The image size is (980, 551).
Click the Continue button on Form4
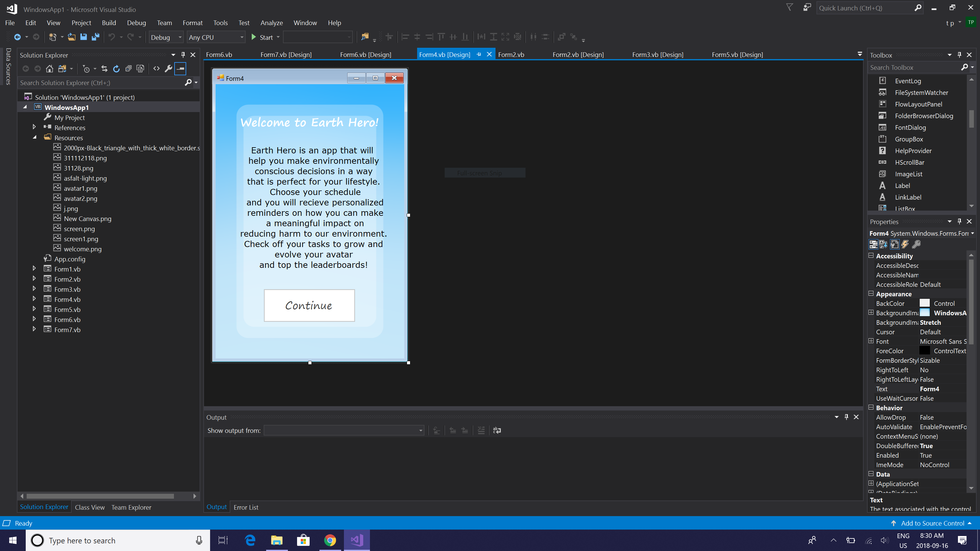(309, 305)
